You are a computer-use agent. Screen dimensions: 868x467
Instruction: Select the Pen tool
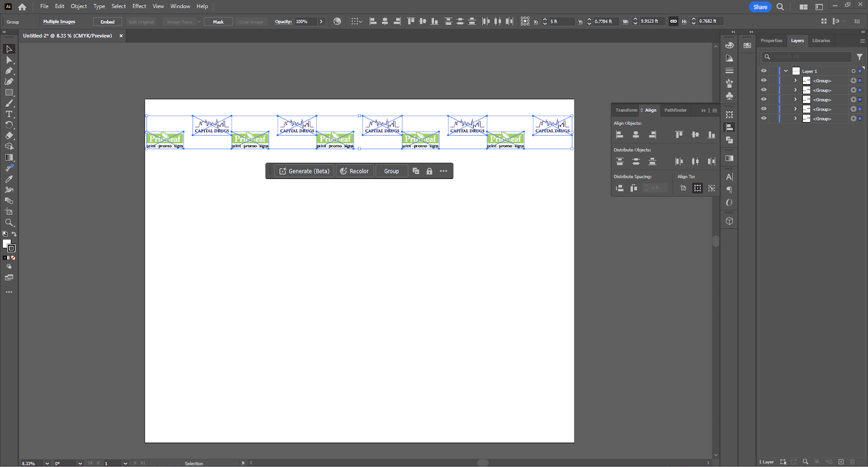pos(9,71)
